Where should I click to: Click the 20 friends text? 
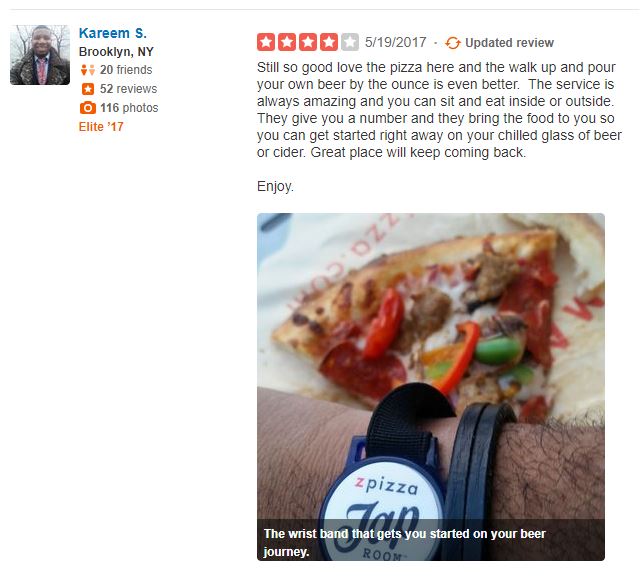point(126,70)
